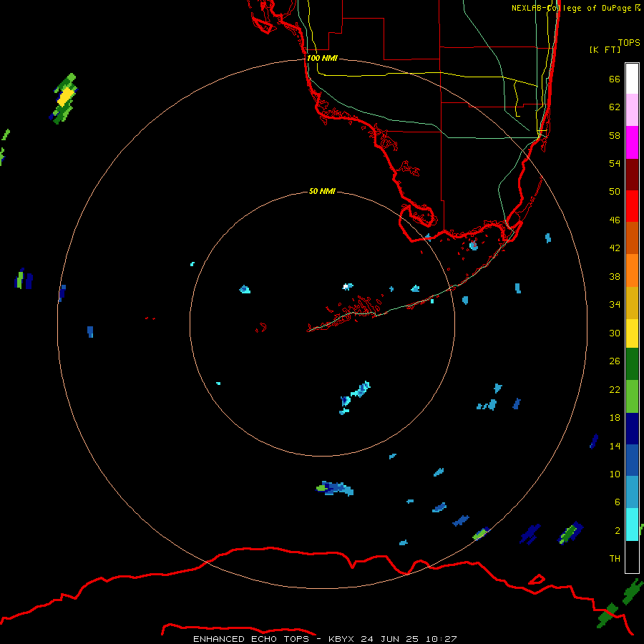Viewport: 644px width, 644px height.
Task: Click the "TOPS" legend heading
Action: click(629, 42)
